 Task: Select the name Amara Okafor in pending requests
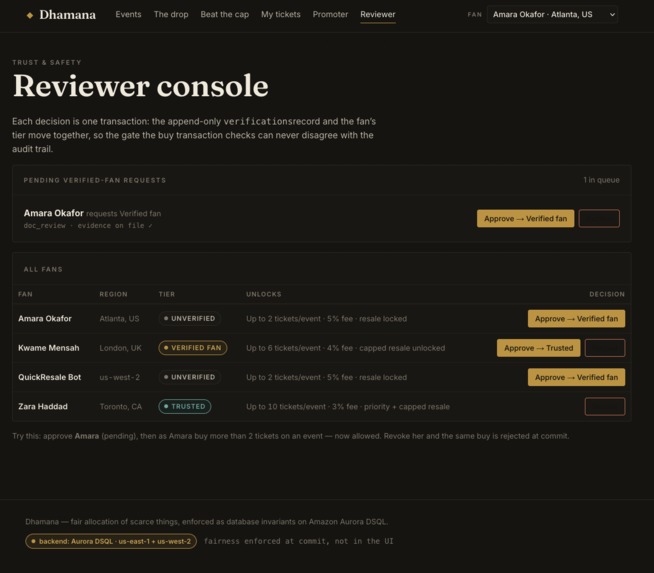tap(53, 213)
